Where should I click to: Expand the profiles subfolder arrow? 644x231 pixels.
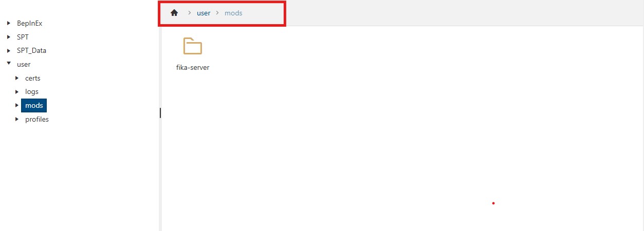click(17, 119)
